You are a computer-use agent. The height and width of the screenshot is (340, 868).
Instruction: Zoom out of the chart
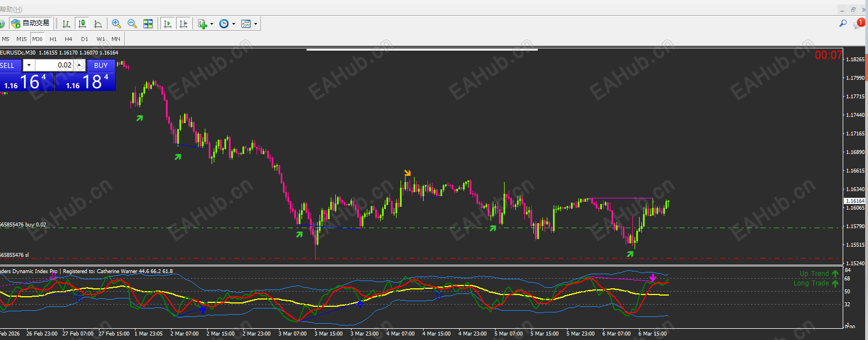(132, 24)
